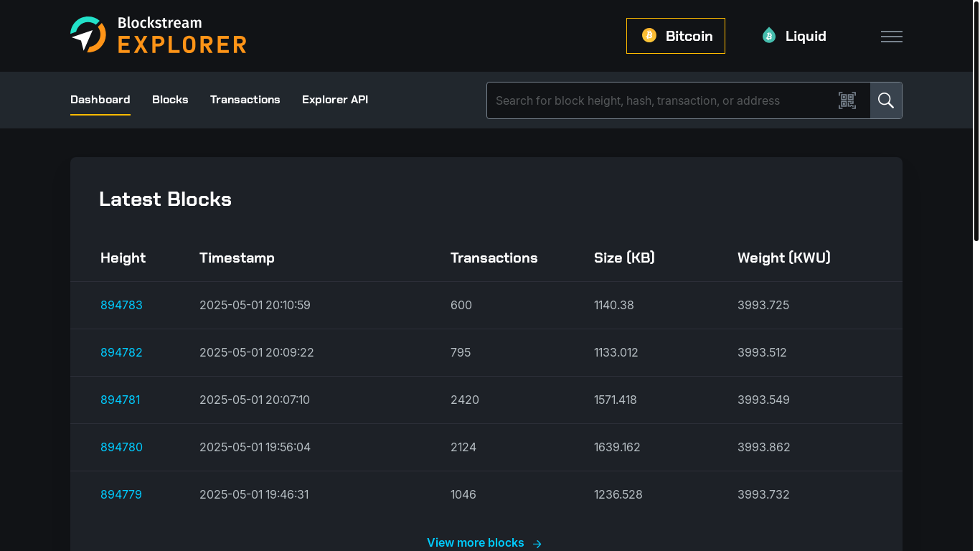Click size value 1133.012
980x551 pixels.
click(616, 352)
